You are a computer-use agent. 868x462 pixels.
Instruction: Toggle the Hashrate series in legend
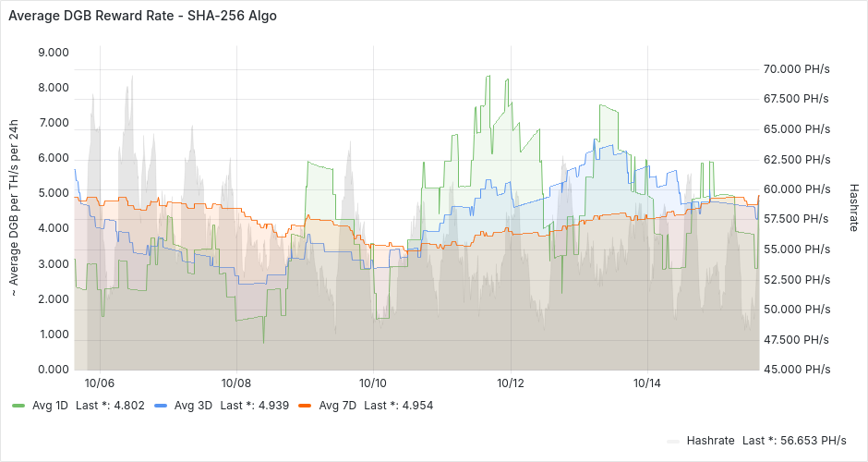click(x=710, y=440)
